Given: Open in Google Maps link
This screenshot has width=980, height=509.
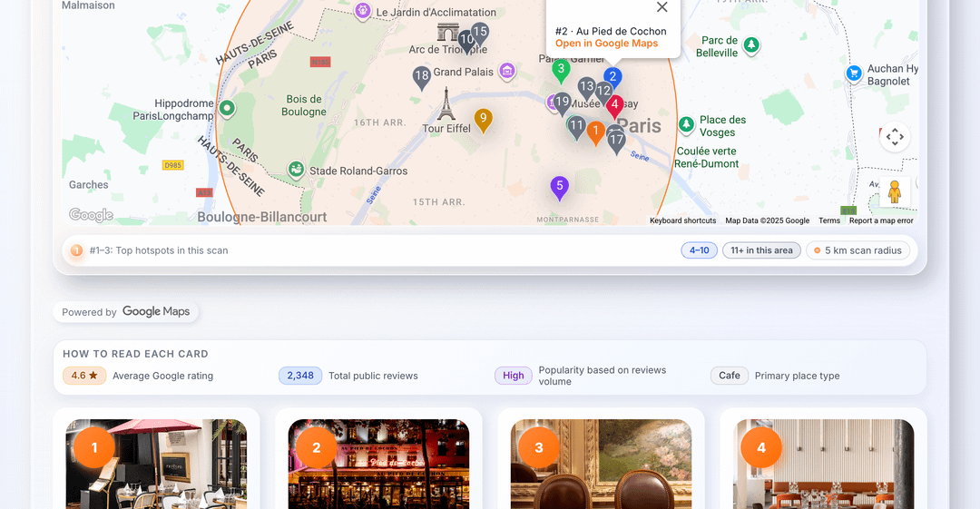Looking at the screenshot, I should [606, 44].
